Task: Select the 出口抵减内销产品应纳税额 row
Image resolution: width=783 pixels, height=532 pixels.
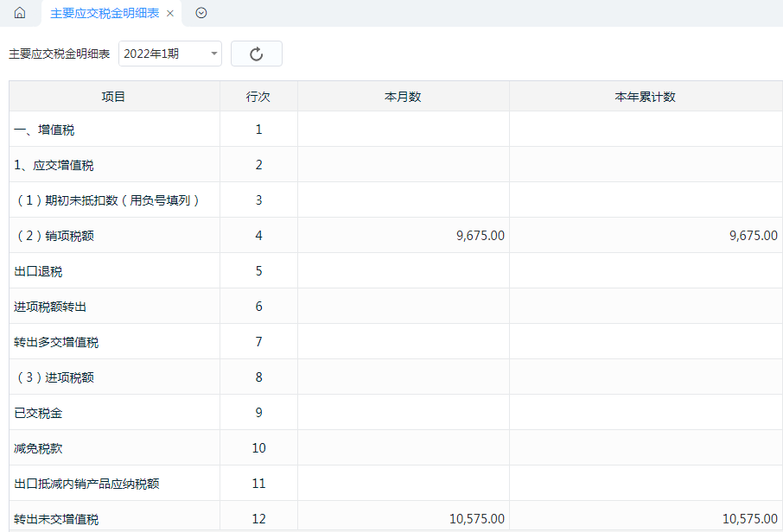Action: (x=396, y=483)
